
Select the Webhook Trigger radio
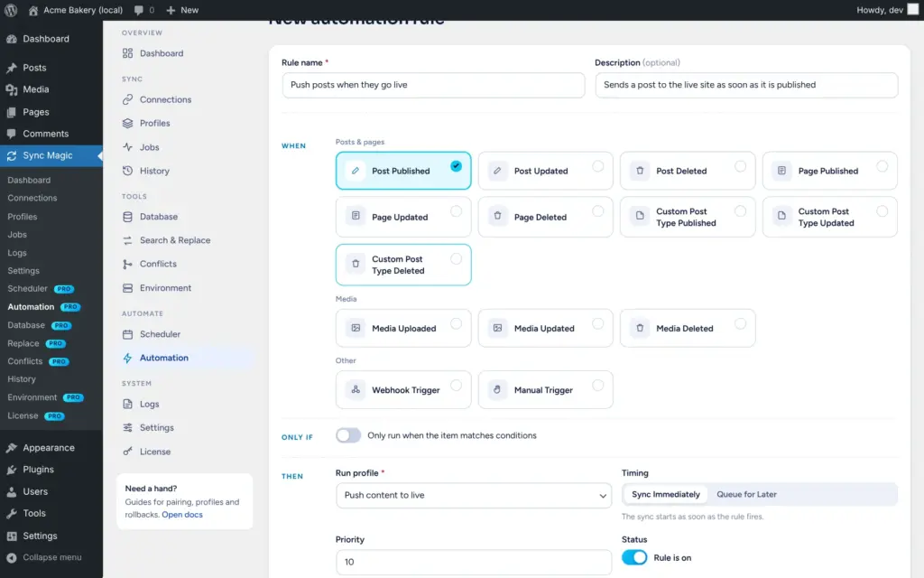click(x=456, y=385)
